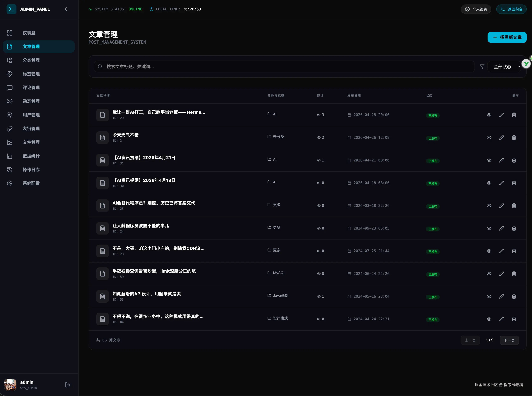Click 返回前台 to return to frontend
This screenshot has width=532, height=396.
point(511,9)
